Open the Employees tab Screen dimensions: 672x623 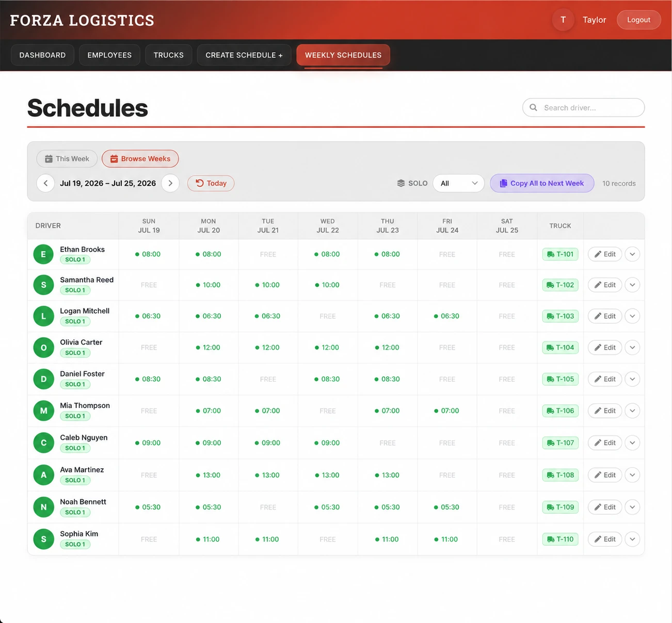pos(109,55)
